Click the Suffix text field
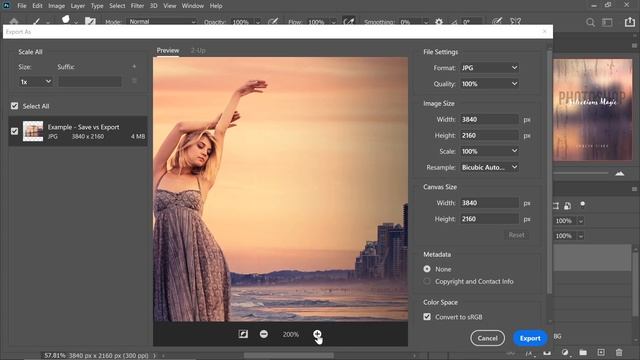This screenshot has width=640, height=360. [x=90, y=82]
